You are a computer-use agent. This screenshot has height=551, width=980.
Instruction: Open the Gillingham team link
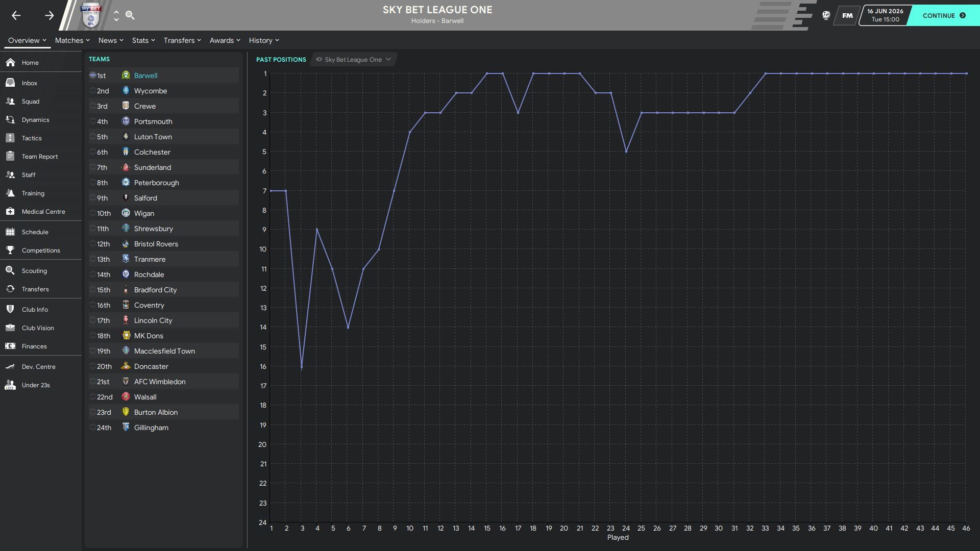[151, 428]
